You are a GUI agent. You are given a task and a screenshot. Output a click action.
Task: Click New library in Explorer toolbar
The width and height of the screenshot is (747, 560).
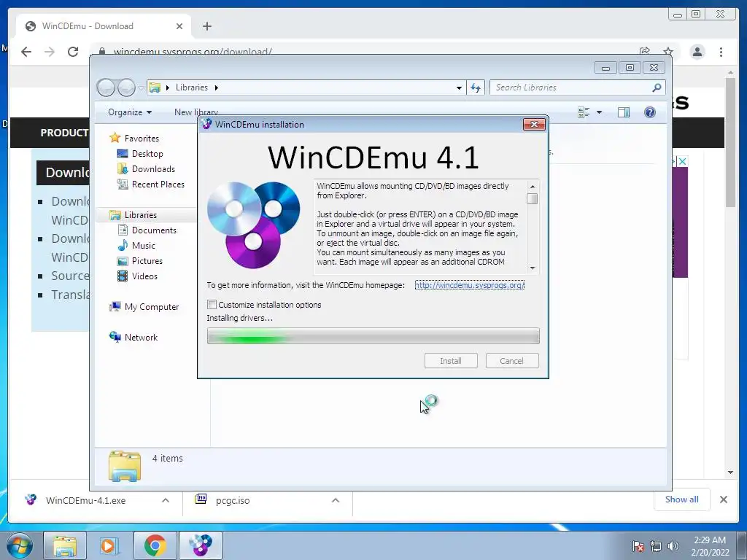pos(196,112)
